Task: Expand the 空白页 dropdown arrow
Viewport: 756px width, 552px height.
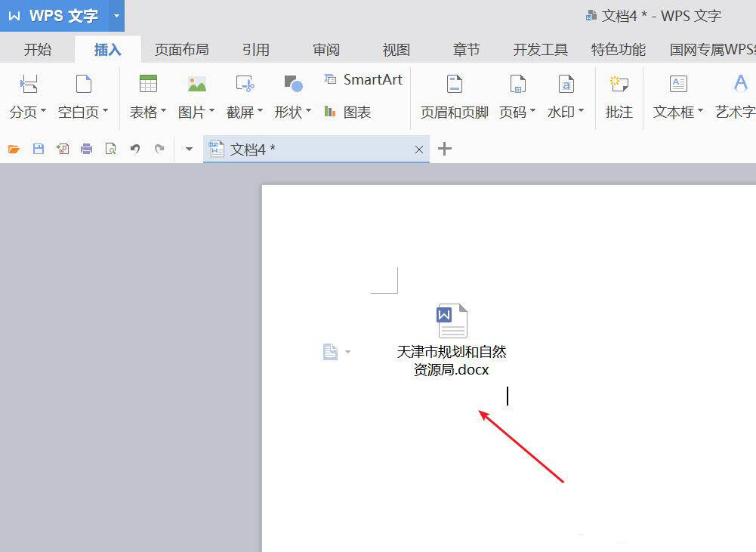Action: point(105,111)
